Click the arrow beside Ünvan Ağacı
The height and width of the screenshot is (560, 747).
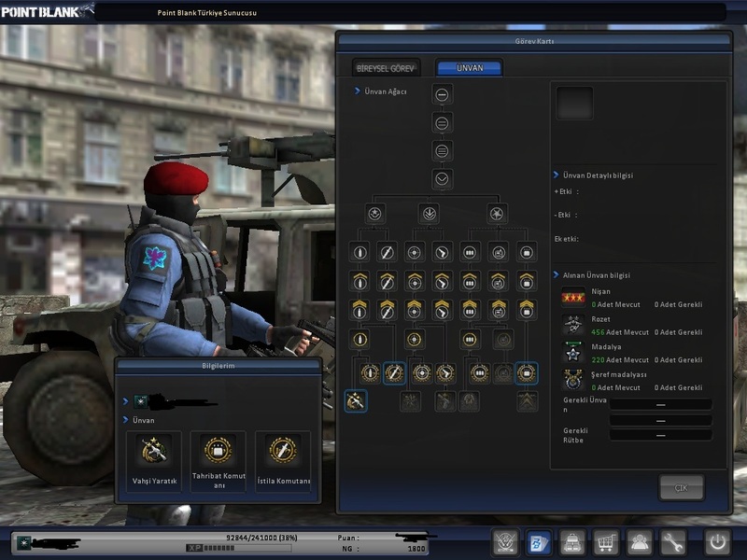point(358,91)
